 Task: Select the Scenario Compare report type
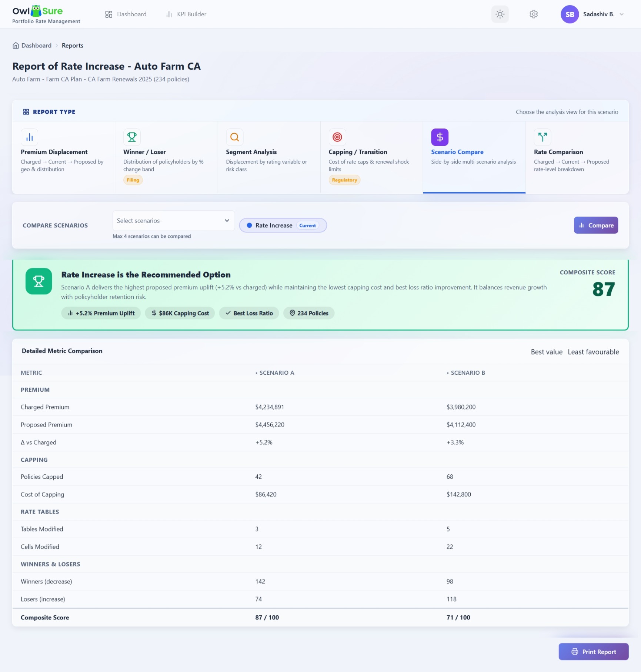click(x=474, y=157)
